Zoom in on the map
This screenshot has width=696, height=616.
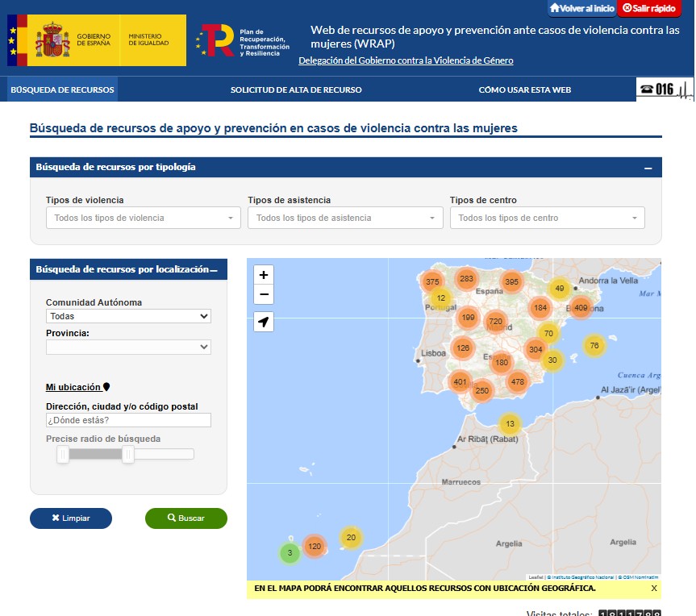point(264,275)
